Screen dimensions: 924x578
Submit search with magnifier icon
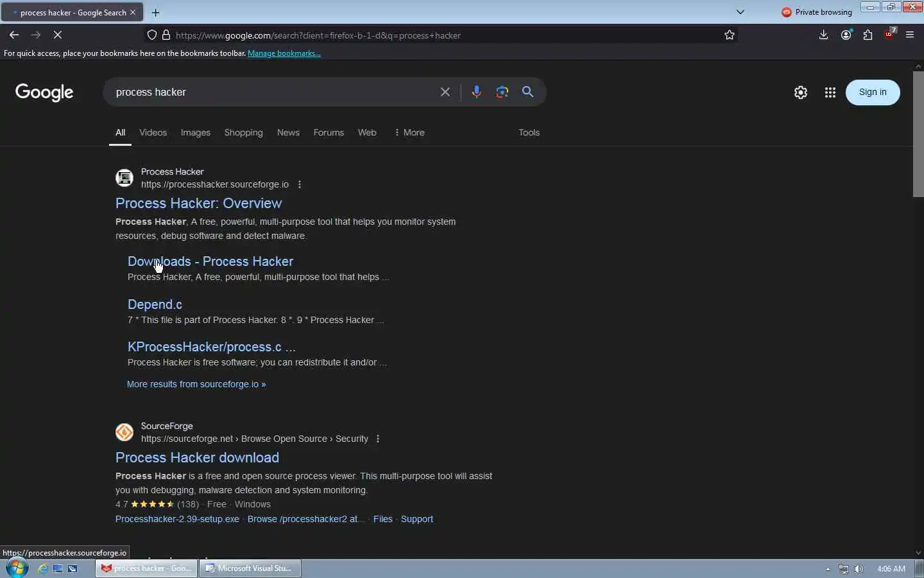(x=527, y=92)
